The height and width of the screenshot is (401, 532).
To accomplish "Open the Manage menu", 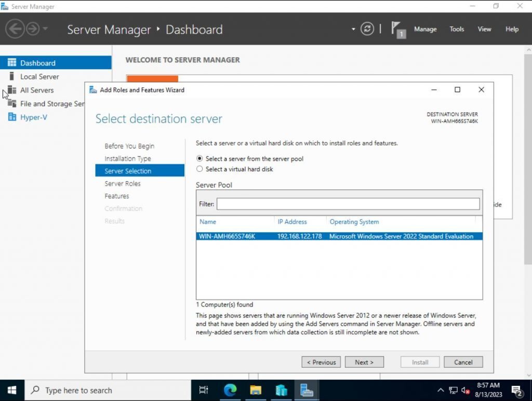I will [425, 29].
